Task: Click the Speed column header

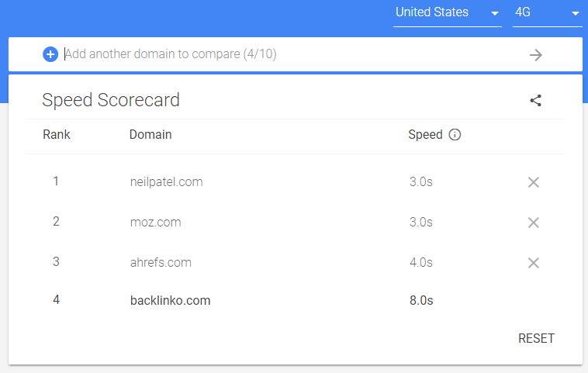Action: 425,135
